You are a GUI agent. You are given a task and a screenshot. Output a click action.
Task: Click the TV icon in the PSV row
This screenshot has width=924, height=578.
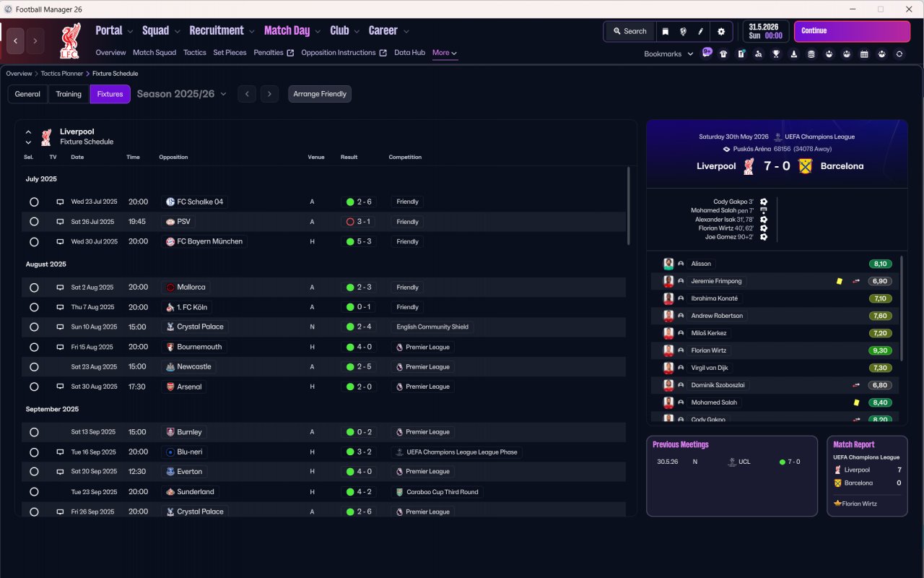[61, 222]
